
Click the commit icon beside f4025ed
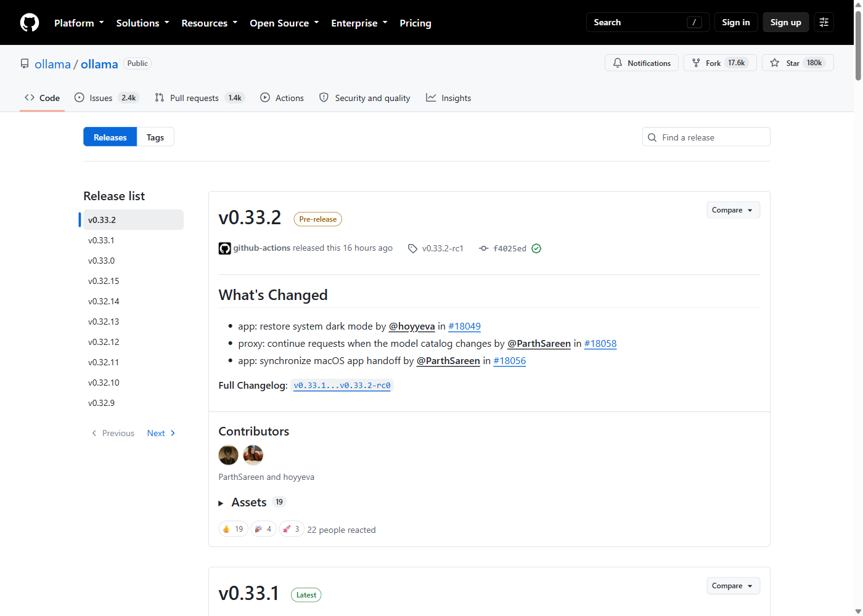(484, 248)
